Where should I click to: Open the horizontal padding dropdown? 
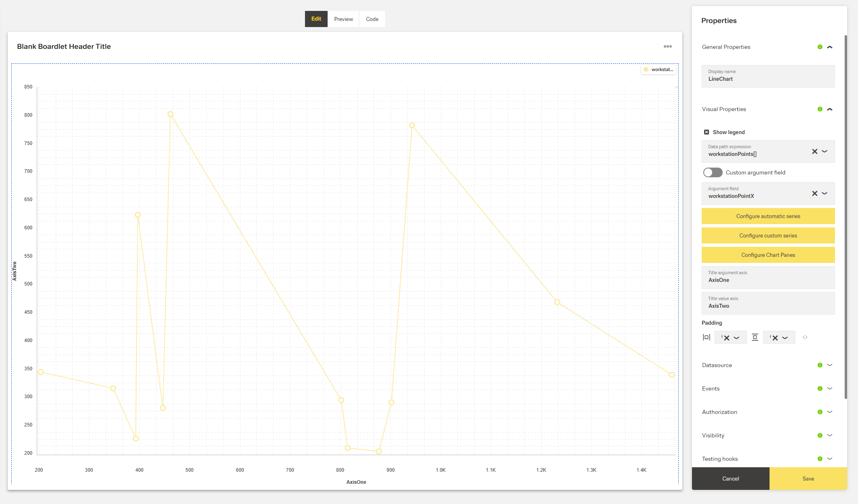click(x=736, y=337)
